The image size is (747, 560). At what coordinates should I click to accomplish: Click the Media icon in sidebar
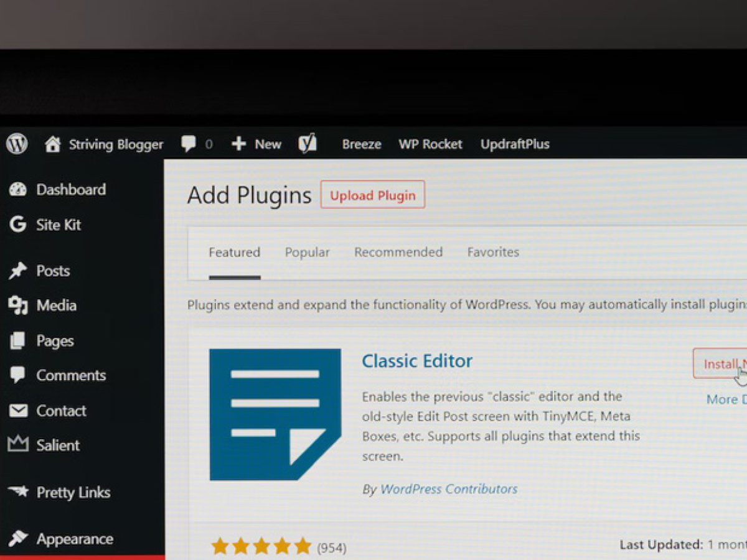(18, 306)
